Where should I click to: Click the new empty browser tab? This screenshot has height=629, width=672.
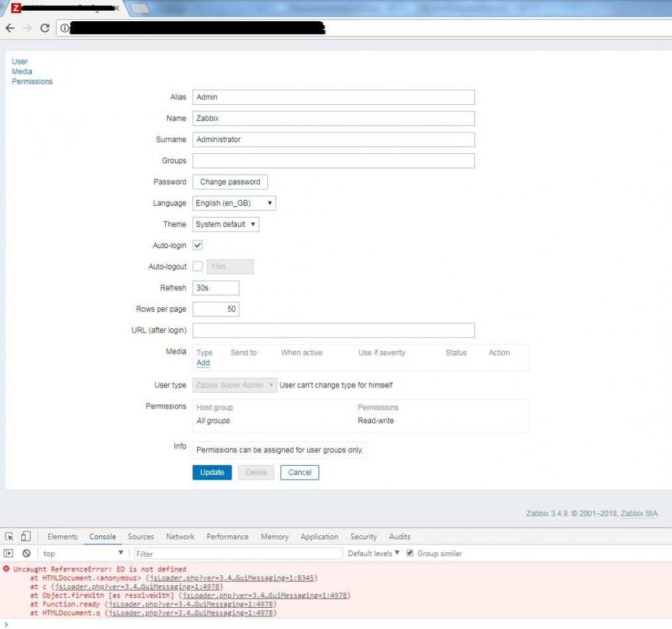[139, 8]
